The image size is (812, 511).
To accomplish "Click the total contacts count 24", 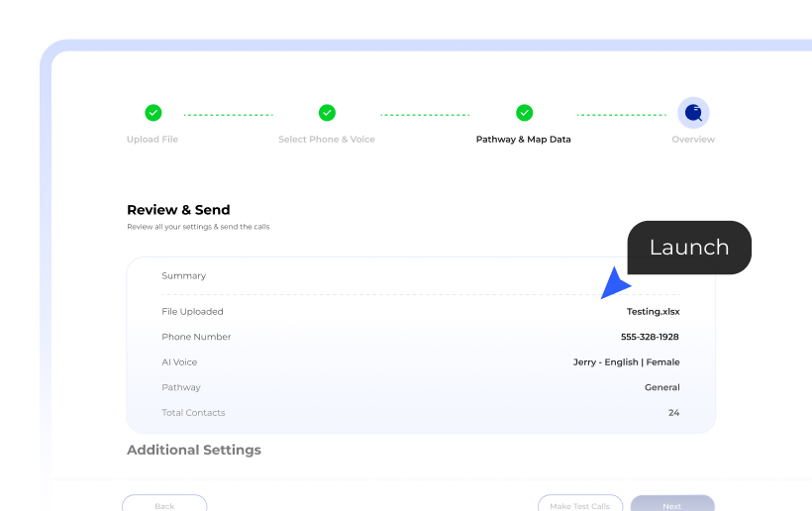I will pyautogui.click(x=673, y=413).
